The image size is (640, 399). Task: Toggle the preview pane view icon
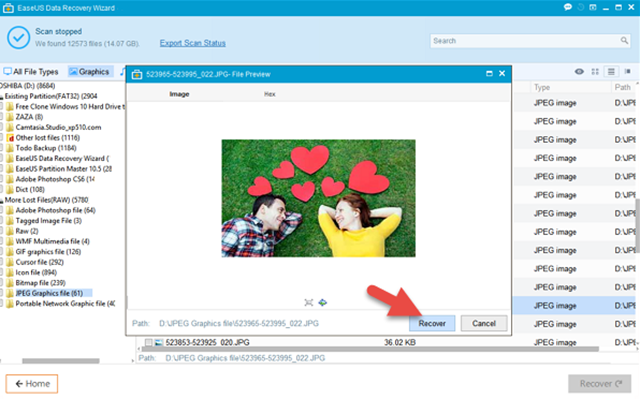pos(628,71)
